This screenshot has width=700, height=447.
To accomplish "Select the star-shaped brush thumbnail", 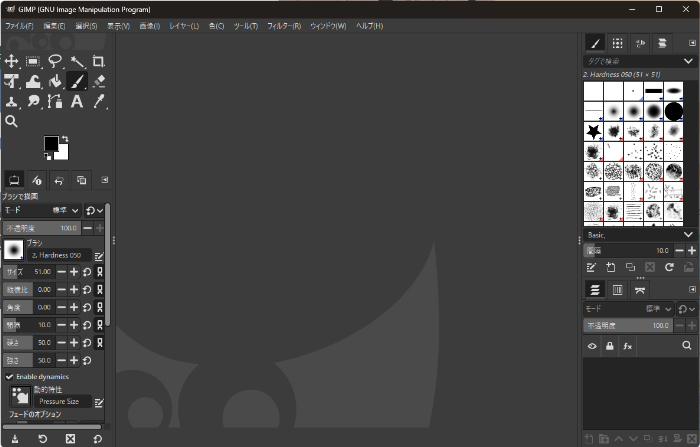I will click(593, 131).
